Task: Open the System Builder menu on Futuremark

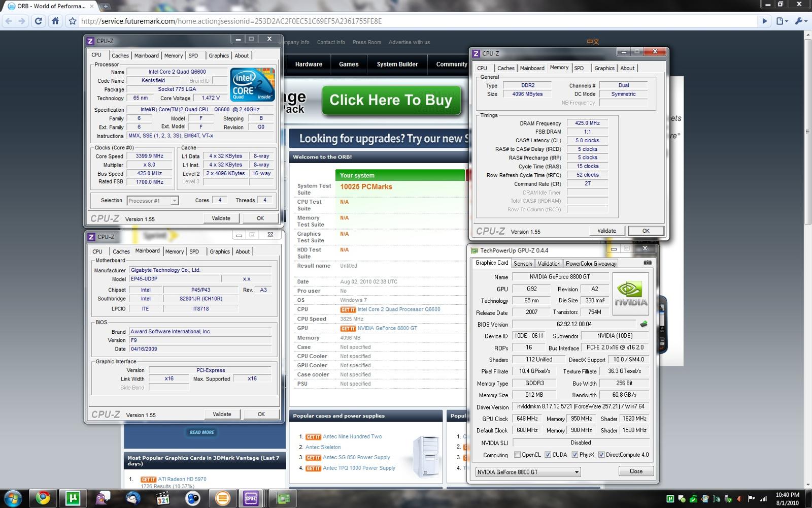Action: 397,64
